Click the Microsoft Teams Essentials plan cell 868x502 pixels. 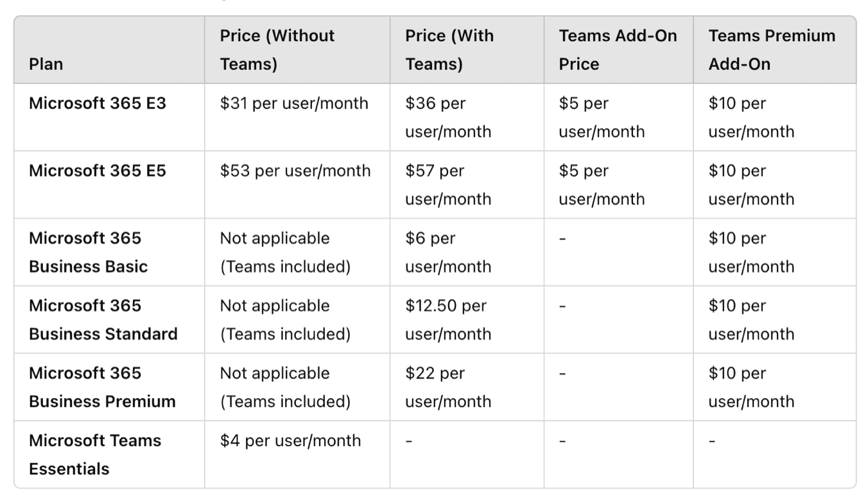tap(95, 454)
